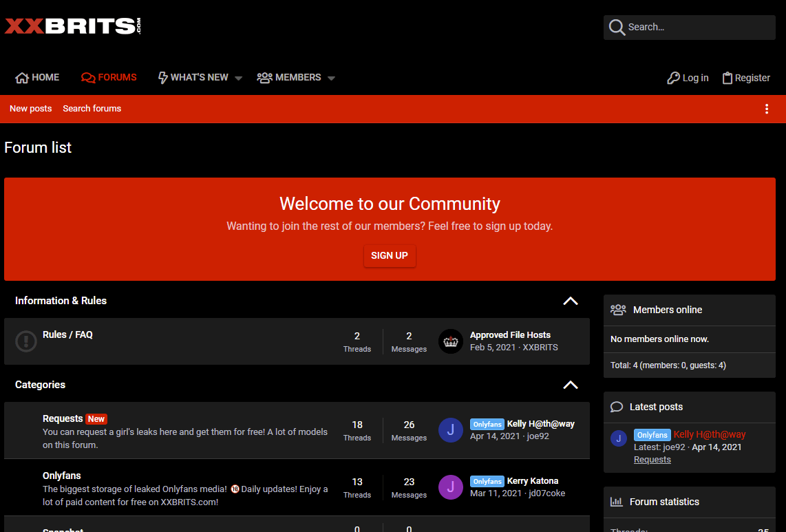Screen dimensions: 786x532
Task: Click jd07coke's avatar in the Onlyfans row
Action: [451, 487]
